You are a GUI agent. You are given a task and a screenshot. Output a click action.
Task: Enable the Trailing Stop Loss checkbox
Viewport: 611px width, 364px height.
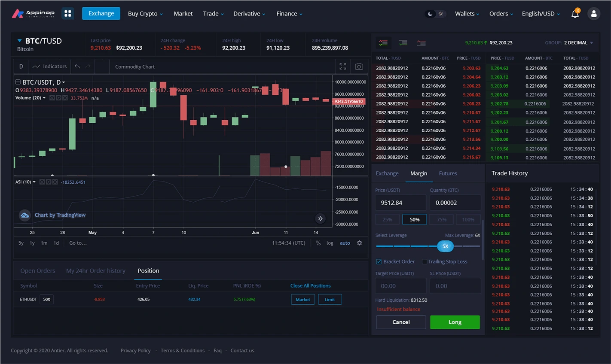[425, 261]
